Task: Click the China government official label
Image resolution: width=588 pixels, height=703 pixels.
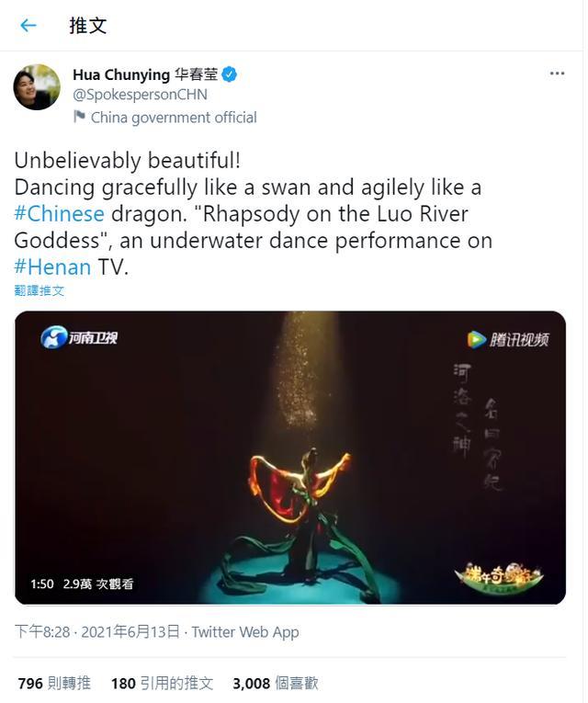Action: pyautogui.click(x=174, y=118)
